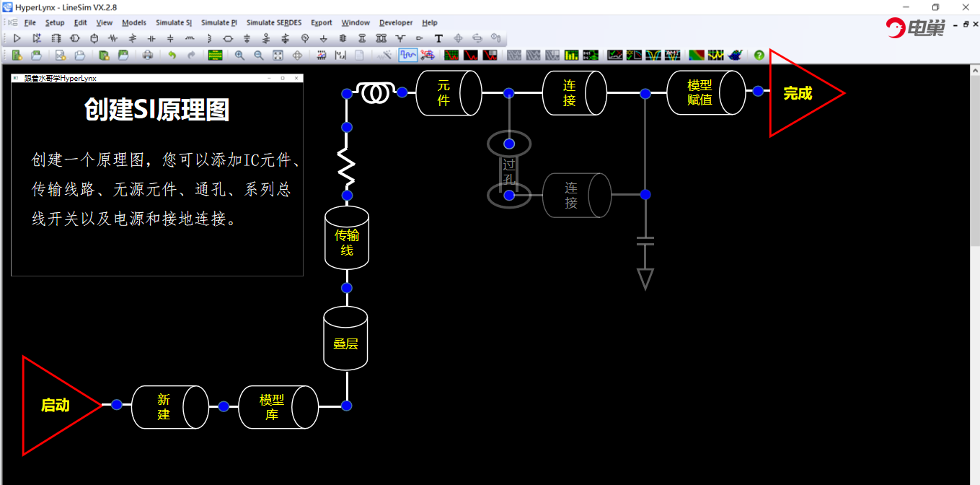Image resolution: width=980 pixels, height=485 pixels.
Task: Click the pan view icon
Action: 297,55
